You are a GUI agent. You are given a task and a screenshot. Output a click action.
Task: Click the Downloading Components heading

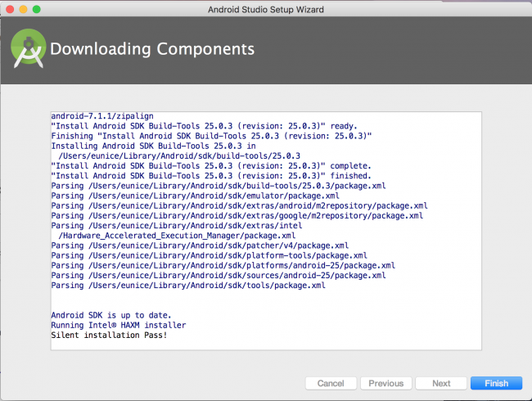[152, 49]
